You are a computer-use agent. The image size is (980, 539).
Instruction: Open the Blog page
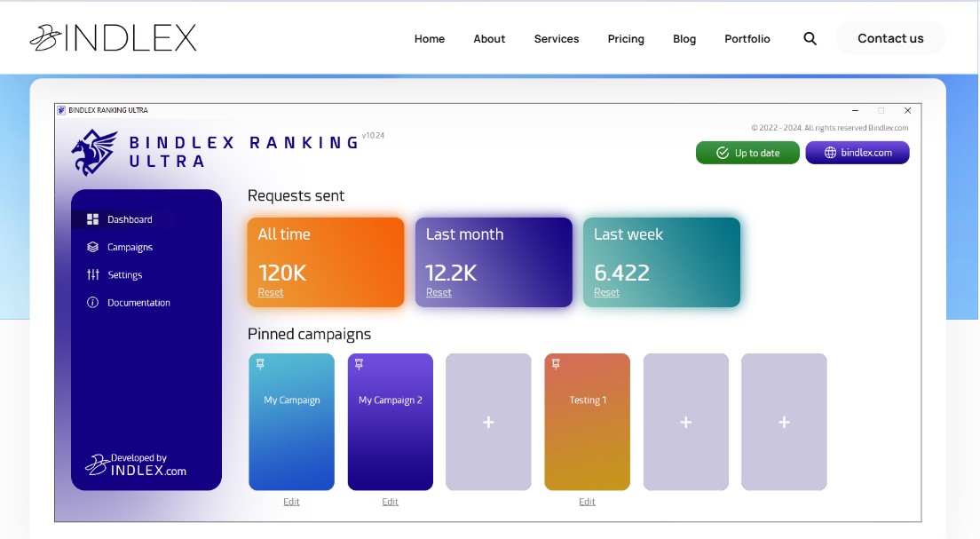point(684,39)
